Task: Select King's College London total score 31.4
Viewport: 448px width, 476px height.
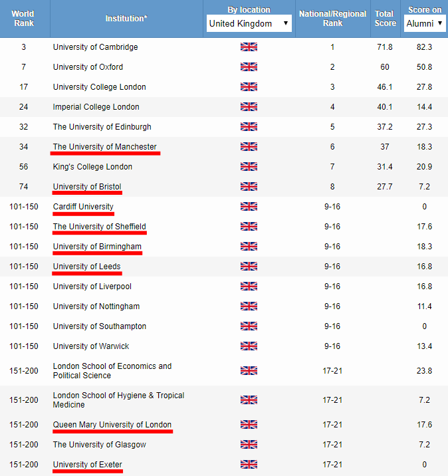Action: (385, 167)
